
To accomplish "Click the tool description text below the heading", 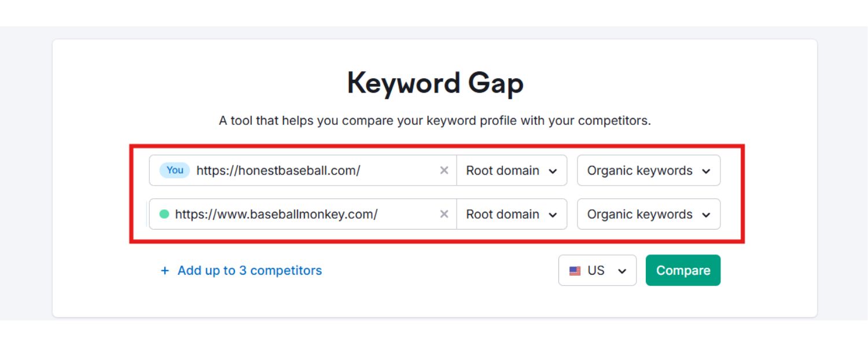I will point(435,121).
